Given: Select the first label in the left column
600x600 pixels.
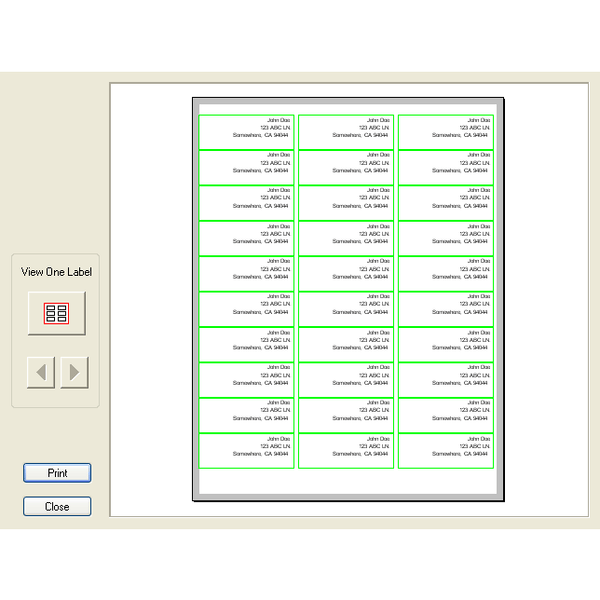Looking at the screenshot, I should (246, 132).
